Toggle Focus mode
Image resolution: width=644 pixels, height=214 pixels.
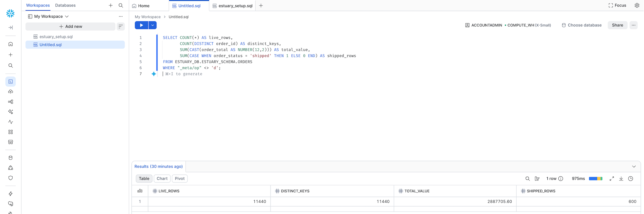(617, 5)
